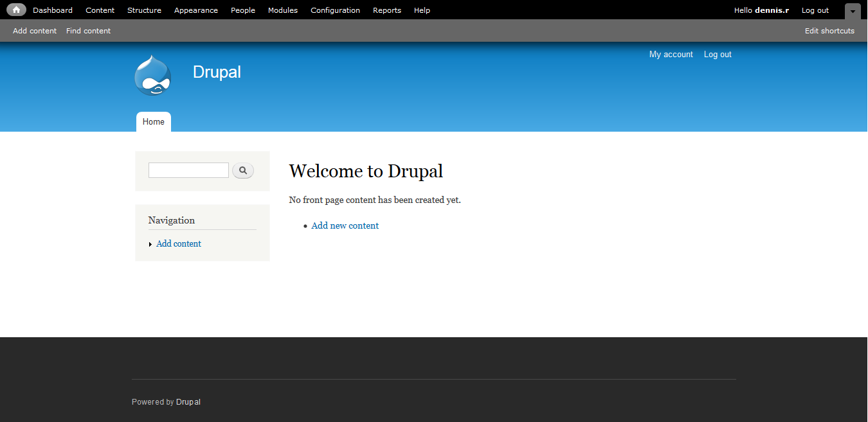This screenshot has width=868, height=422.
Task: Click the Add content shortcut
Action: (35, 31)
